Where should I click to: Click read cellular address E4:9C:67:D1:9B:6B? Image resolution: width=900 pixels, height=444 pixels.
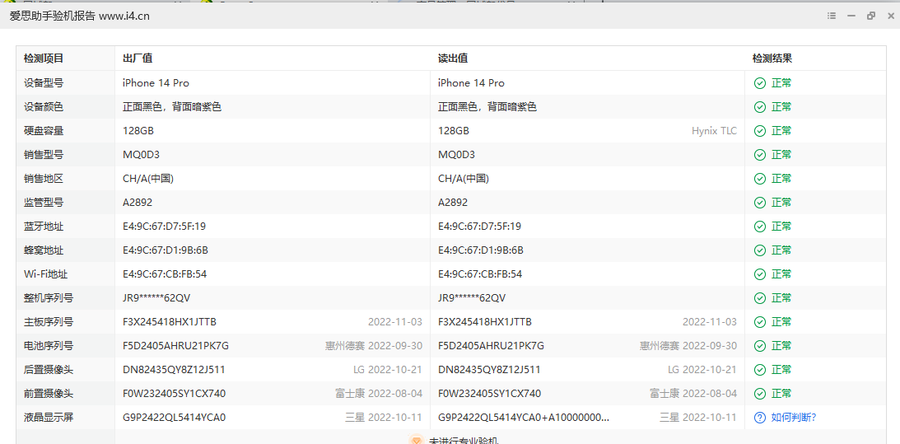click(480, 251)
